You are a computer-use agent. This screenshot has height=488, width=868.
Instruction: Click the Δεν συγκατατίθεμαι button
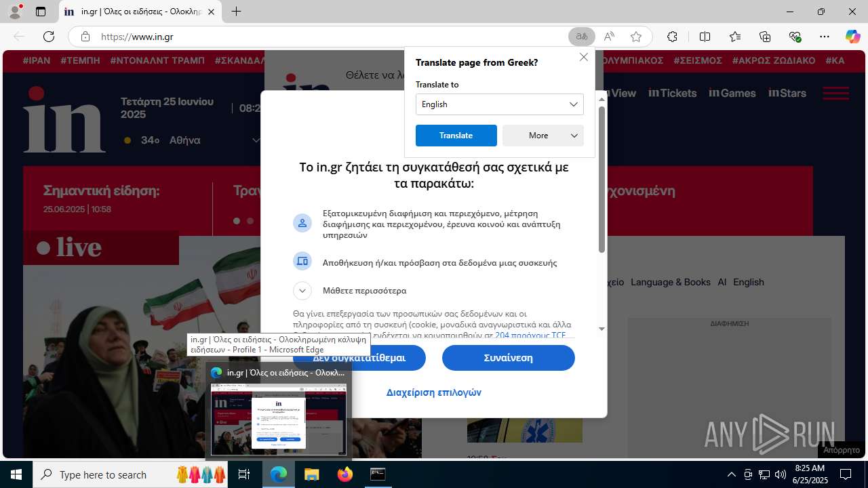pos(359,358)
